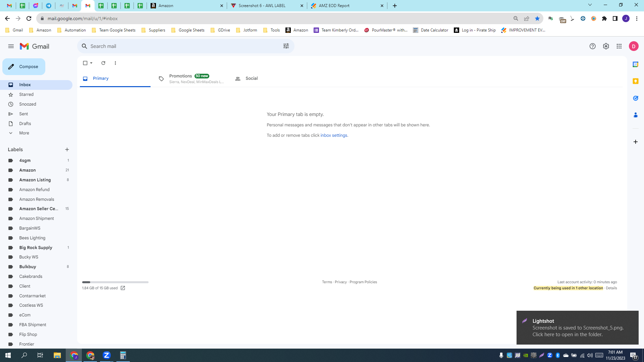This screenshot has height=362, width=644.
Task: Open Google Account avatar D
Action: coord(634,46)
